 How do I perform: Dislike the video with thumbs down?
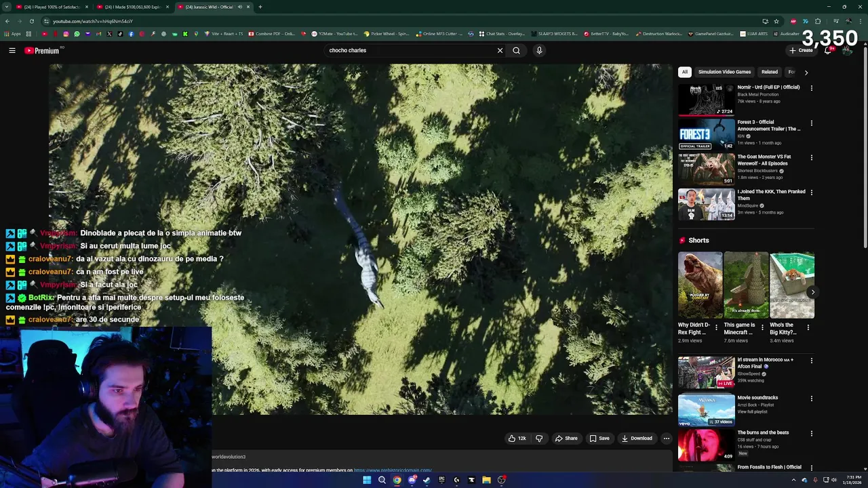click(x=539, y=439)
